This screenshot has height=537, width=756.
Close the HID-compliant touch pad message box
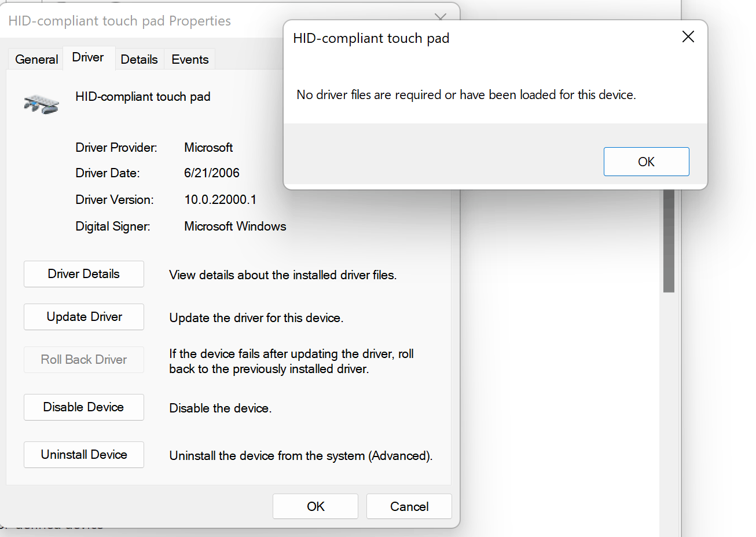pos(688,36)
